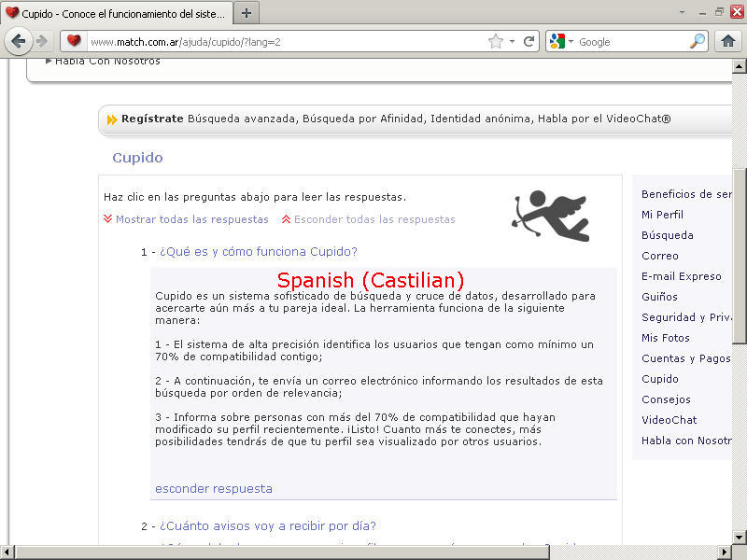
Task: Open a new tab with plus button
Action: pyautogui.click(x=247, y=13)
